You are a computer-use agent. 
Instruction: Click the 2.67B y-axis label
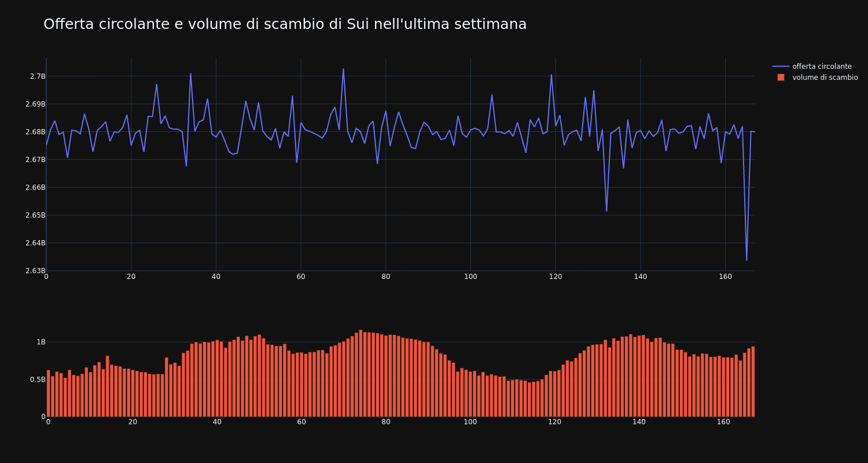click(35, 160)
